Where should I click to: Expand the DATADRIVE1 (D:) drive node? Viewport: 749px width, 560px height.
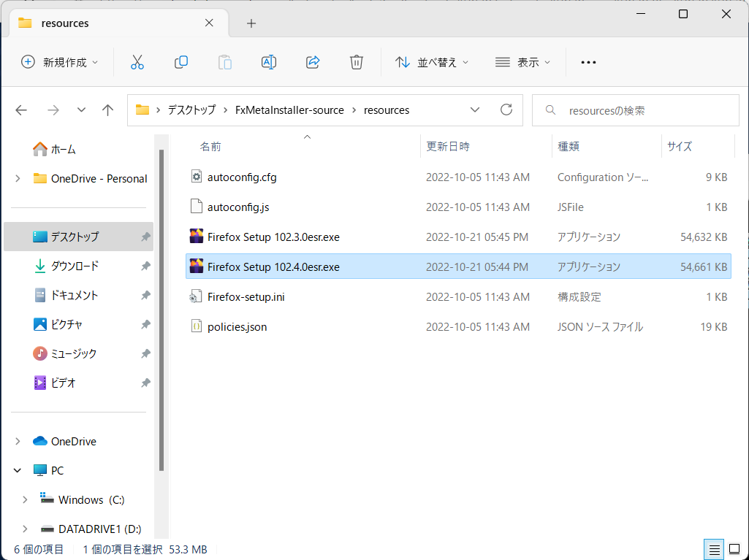click(25, 529)
